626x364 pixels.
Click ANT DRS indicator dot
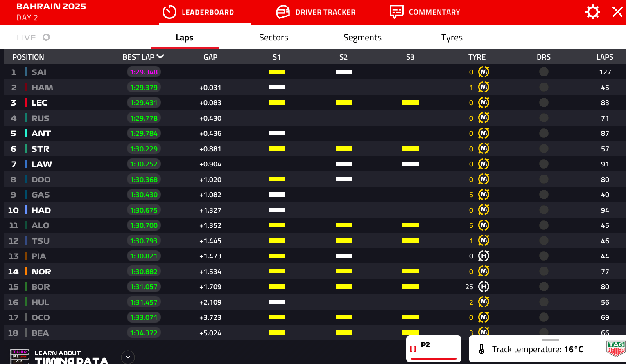(544, 133)
